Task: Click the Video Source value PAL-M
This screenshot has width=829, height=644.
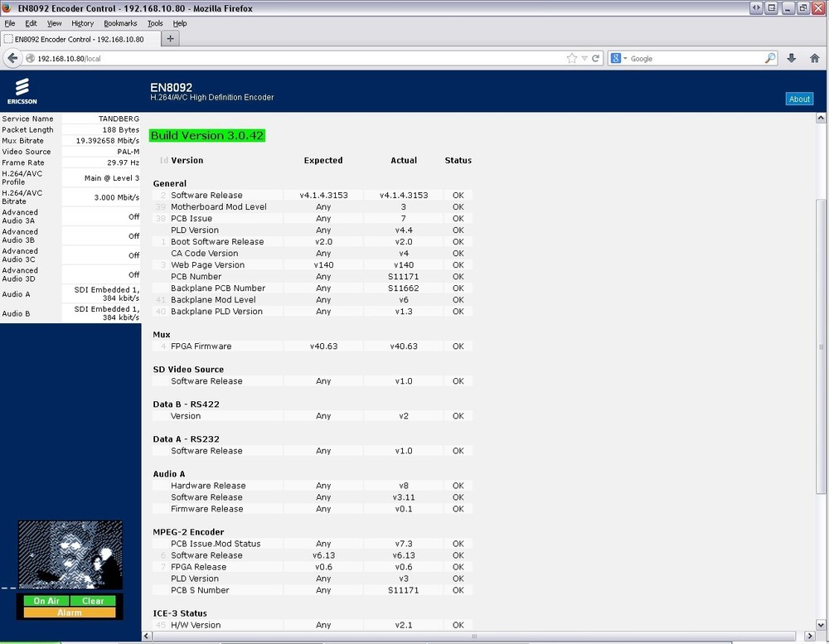Action: point(128,151)
